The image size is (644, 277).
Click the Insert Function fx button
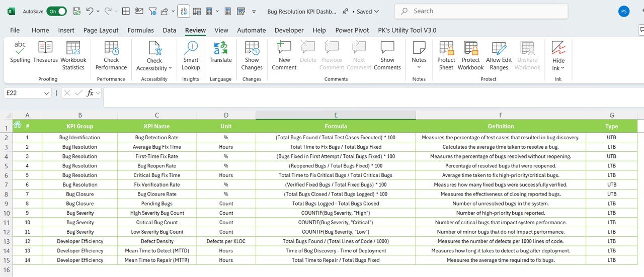(x=90, y=93)
